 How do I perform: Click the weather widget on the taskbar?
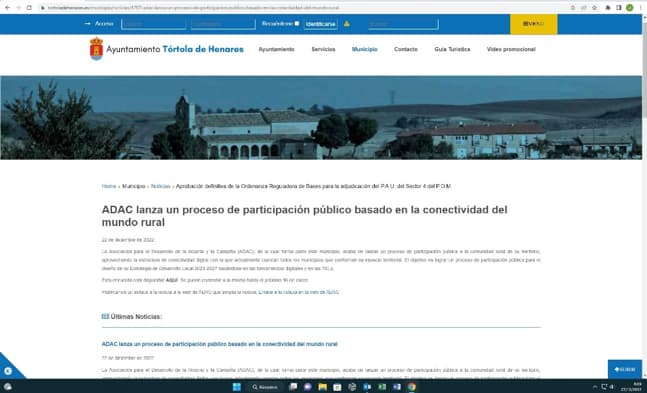7,387
